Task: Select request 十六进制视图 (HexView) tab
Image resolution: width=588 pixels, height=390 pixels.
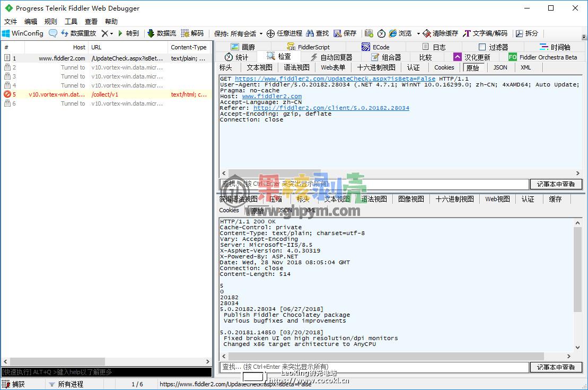Action: point(376,67)
